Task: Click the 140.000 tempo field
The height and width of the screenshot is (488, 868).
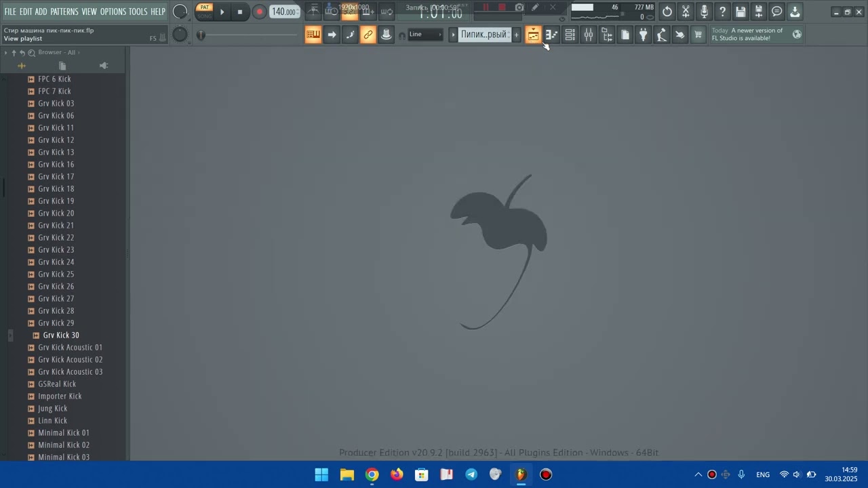Action: (x=285, y=12)
